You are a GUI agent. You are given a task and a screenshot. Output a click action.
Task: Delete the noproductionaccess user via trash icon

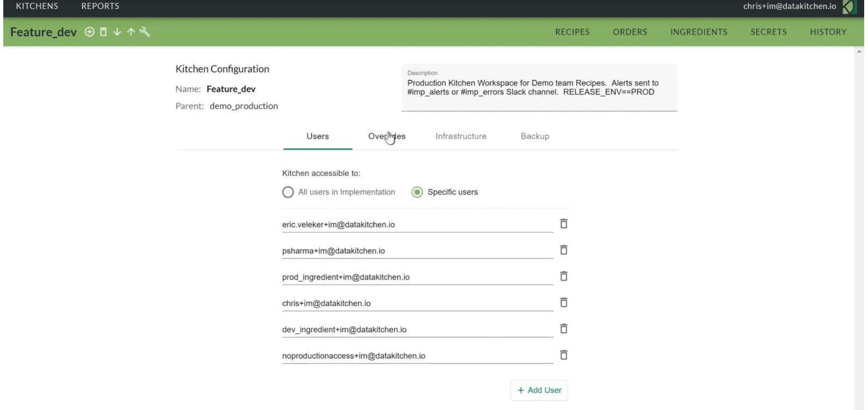[564, 355]
